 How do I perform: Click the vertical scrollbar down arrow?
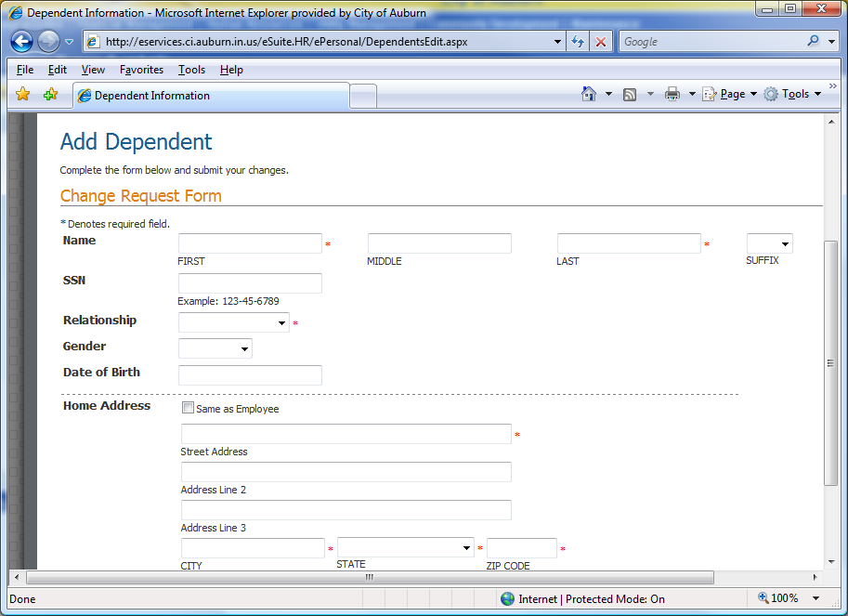point(831,562)
